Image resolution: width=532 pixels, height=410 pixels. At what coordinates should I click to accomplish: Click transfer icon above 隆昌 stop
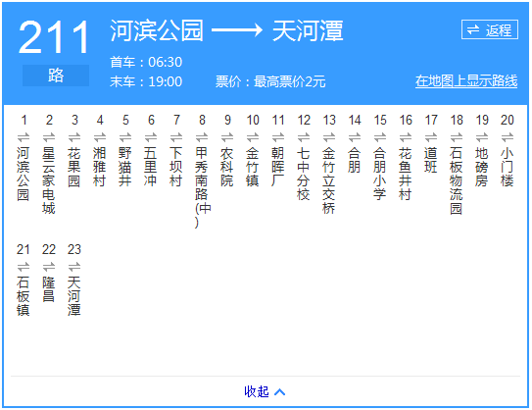point(49,267)
